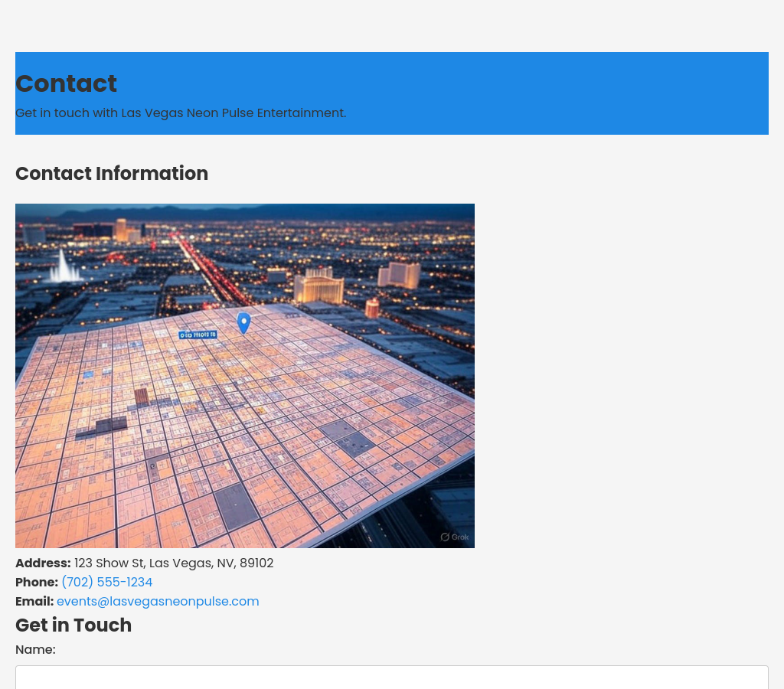Image resolution: width=784 pixels, height=689 pixels.
Task: Click the Grok watermark logo on the image
Action: coord(455,537)
